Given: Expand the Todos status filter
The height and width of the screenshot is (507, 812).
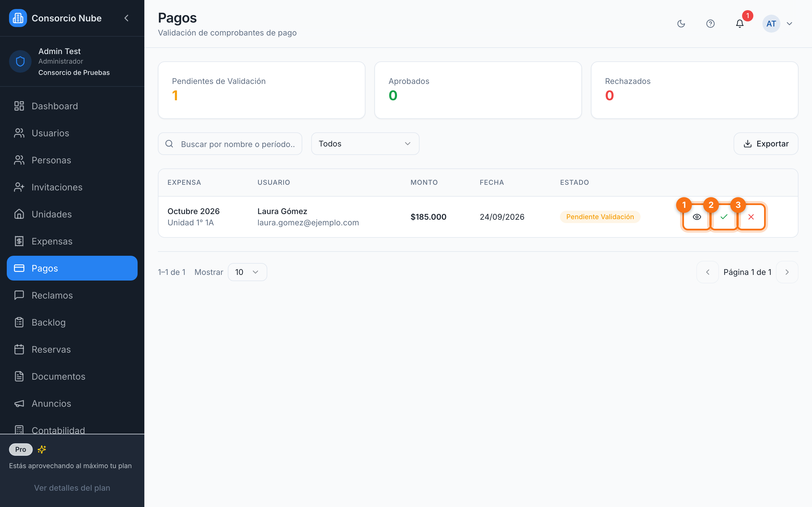Looking at the screenshot, I should click(x=365, y=144).
